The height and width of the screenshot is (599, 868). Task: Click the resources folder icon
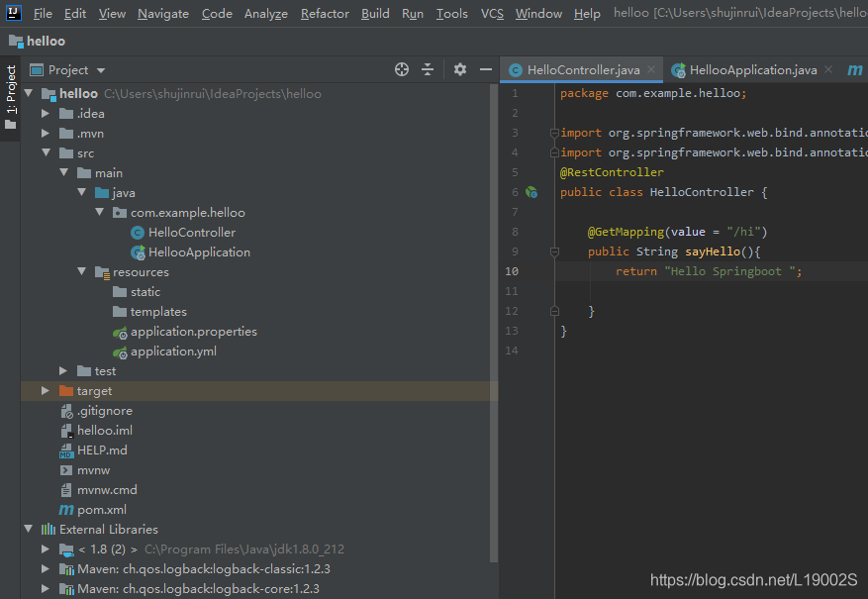point(102,272)
